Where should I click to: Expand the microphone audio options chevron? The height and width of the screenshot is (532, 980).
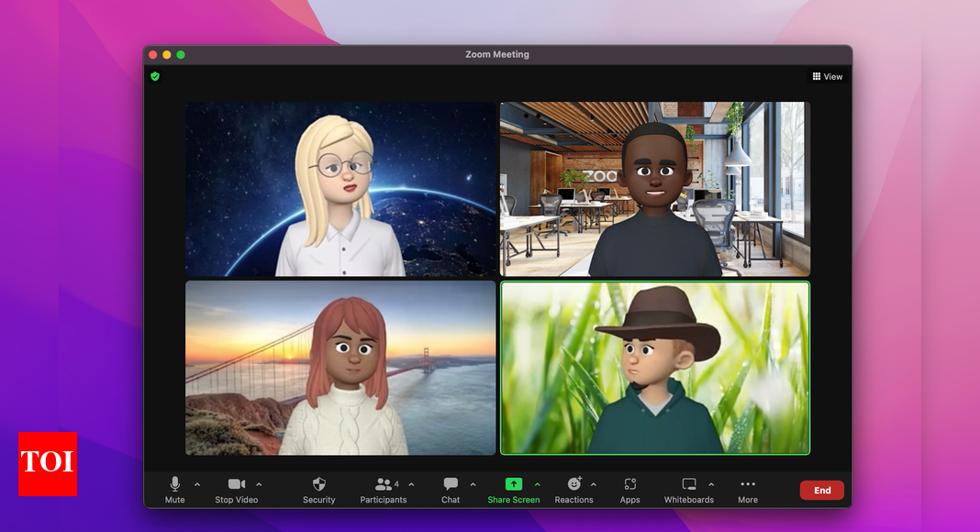196,484
